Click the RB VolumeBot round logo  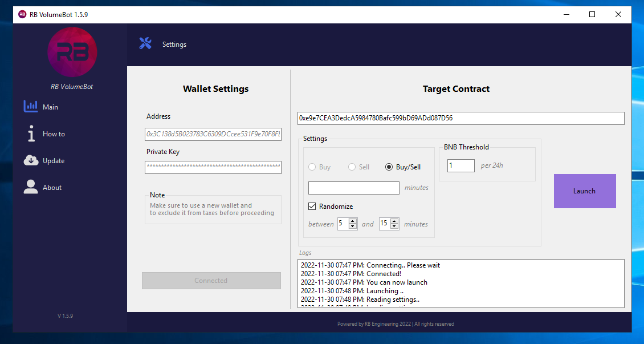pyautogui.click(x=72, y=52)
